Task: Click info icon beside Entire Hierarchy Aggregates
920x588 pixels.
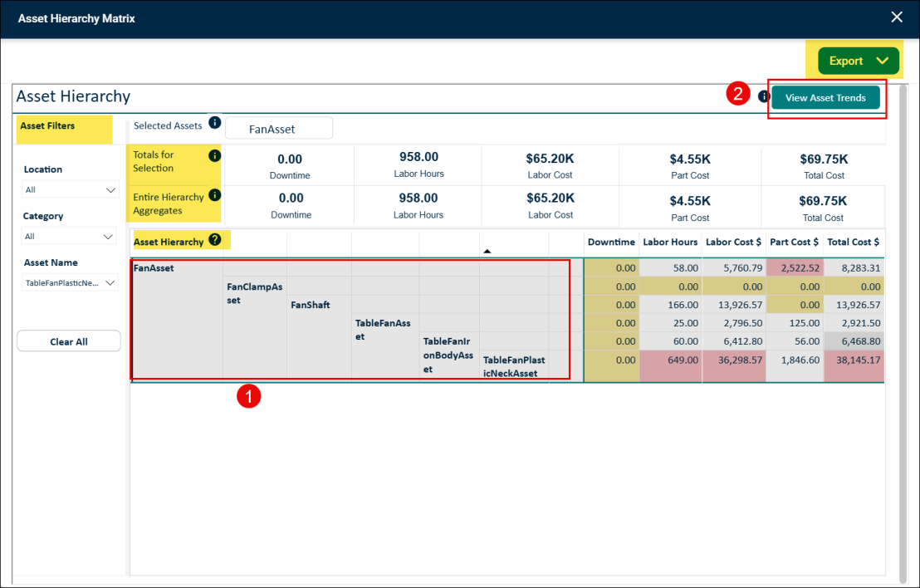Action: click(x=215, y=195)
